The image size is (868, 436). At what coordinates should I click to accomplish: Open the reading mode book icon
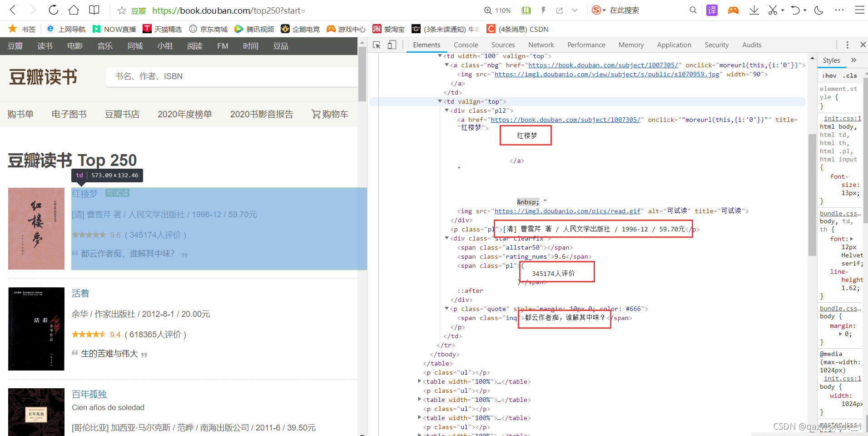[94, 10]
